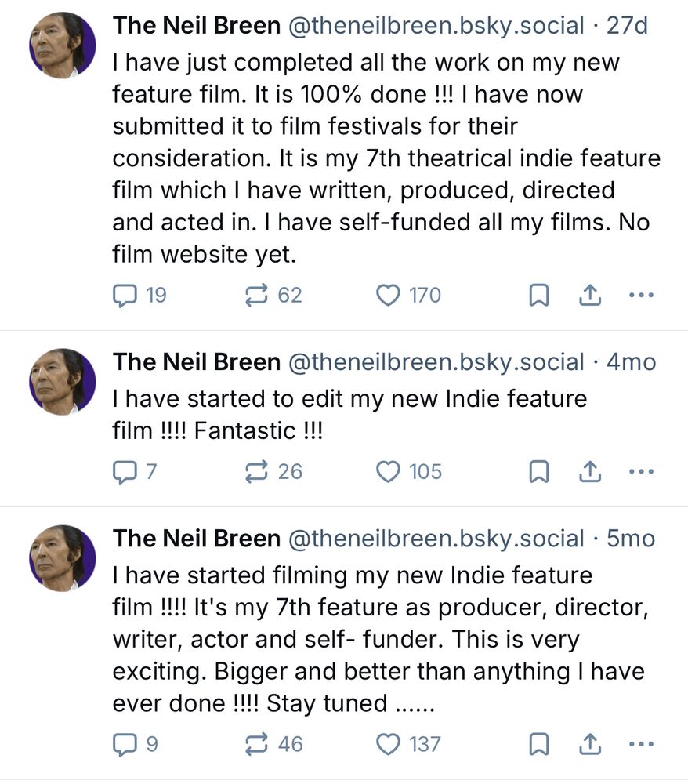Share the 27d post via the share icon
Image resolution: width=688 pixels, height=784 pixels.
tap(590, 295)
